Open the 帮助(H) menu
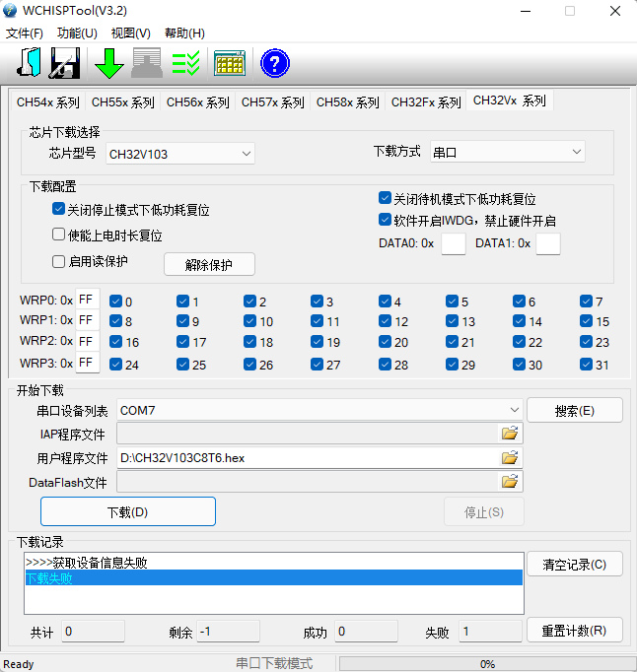Image resolution: width=637 pixels, height=672 pixels. pos(184,33)
